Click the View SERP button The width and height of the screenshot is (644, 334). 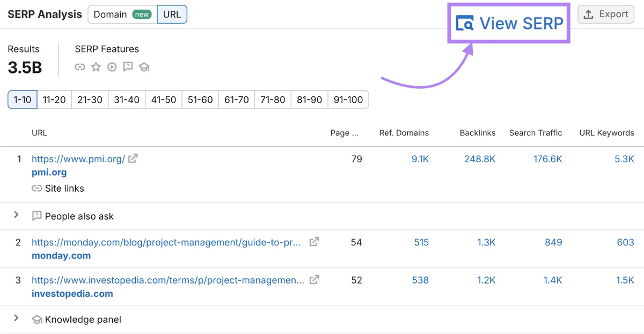(x=509, y=24)
